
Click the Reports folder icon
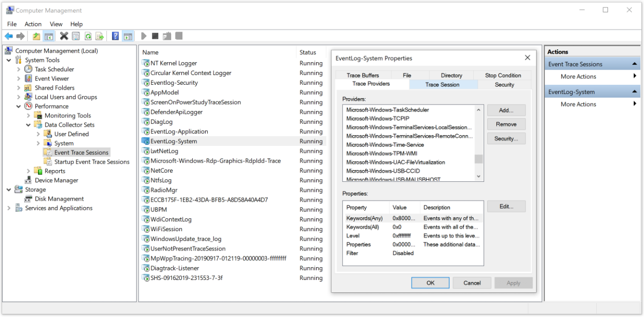(x=38, y=171)
